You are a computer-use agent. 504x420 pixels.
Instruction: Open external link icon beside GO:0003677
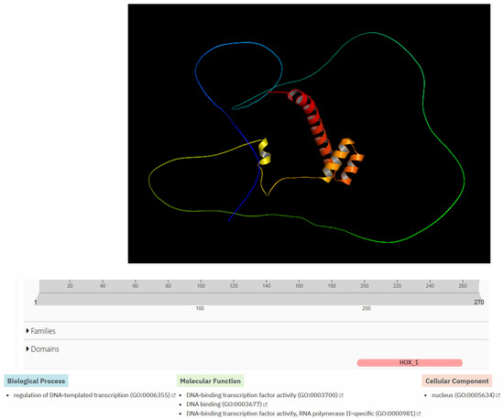pos(265,404)
